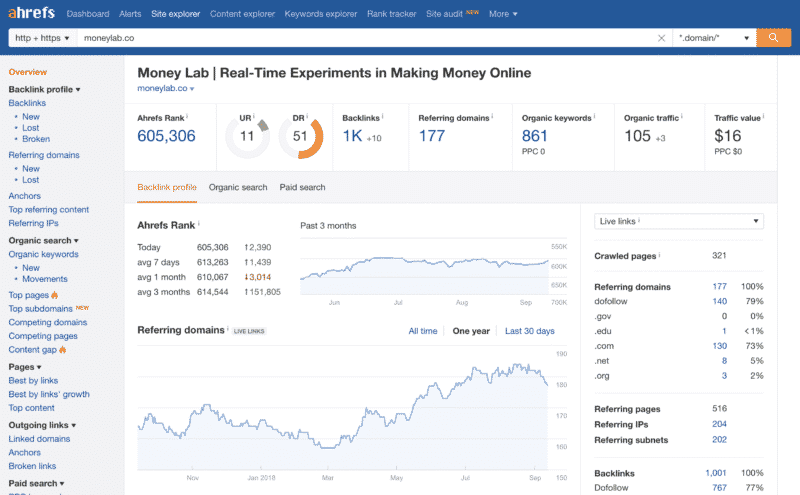
Task: Open Best by links' growth
Action: point(49,394)
